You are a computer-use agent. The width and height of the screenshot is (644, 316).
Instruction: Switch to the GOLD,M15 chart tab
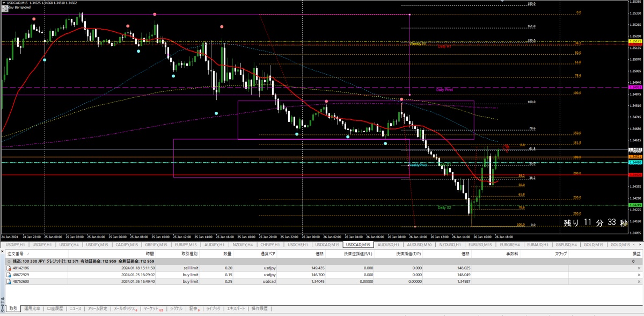(595, 245)
